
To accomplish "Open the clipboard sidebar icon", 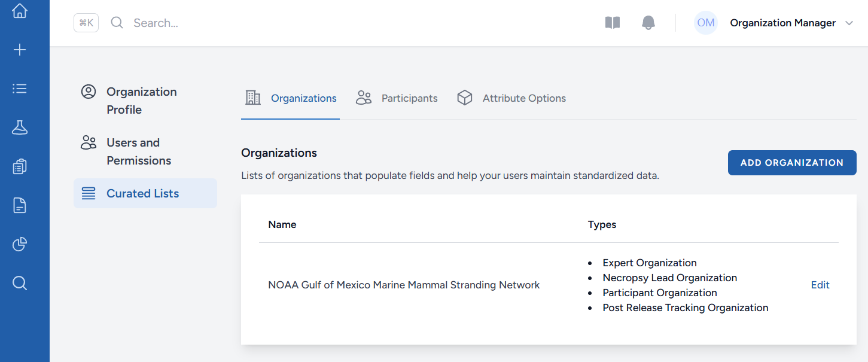I will tap(20, 166).
